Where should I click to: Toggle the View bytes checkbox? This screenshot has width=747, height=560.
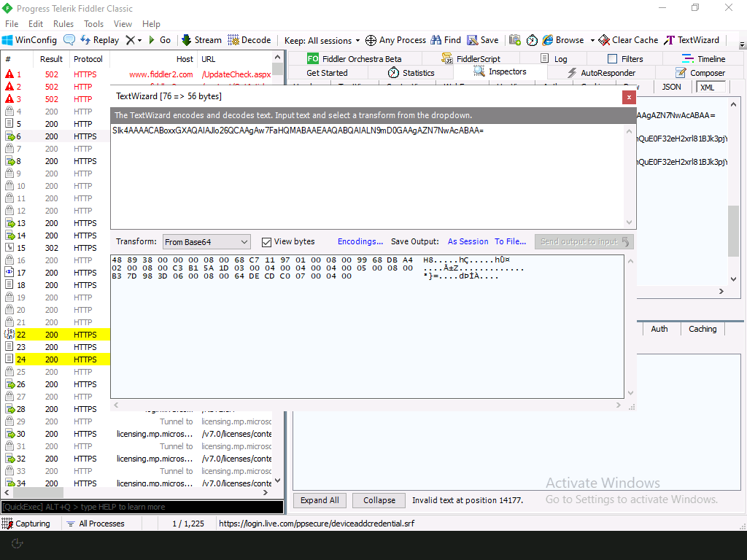coord(266,242)
